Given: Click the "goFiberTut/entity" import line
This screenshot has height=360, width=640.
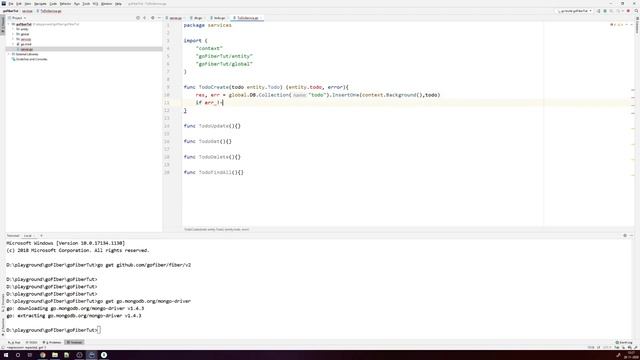Looking at the screenshot, I should click(x=224, y=56).
